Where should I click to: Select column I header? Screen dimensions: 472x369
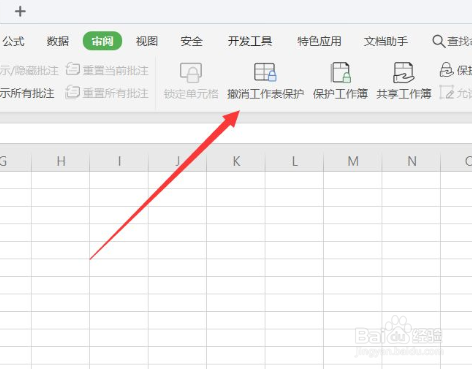(119, 161)
